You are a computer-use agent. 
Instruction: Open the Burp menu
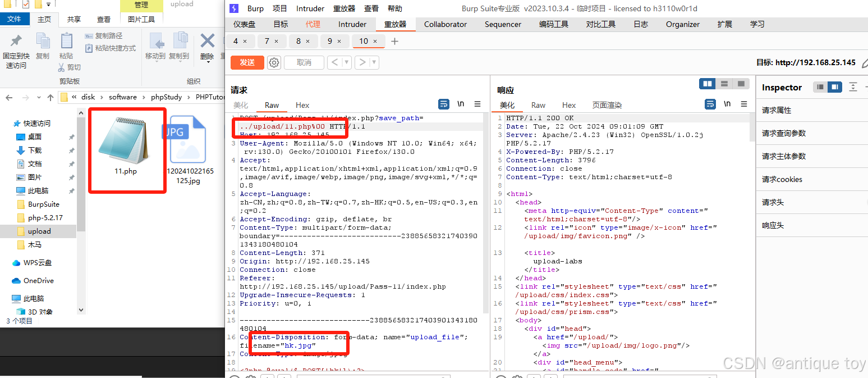tap(255, 8)
